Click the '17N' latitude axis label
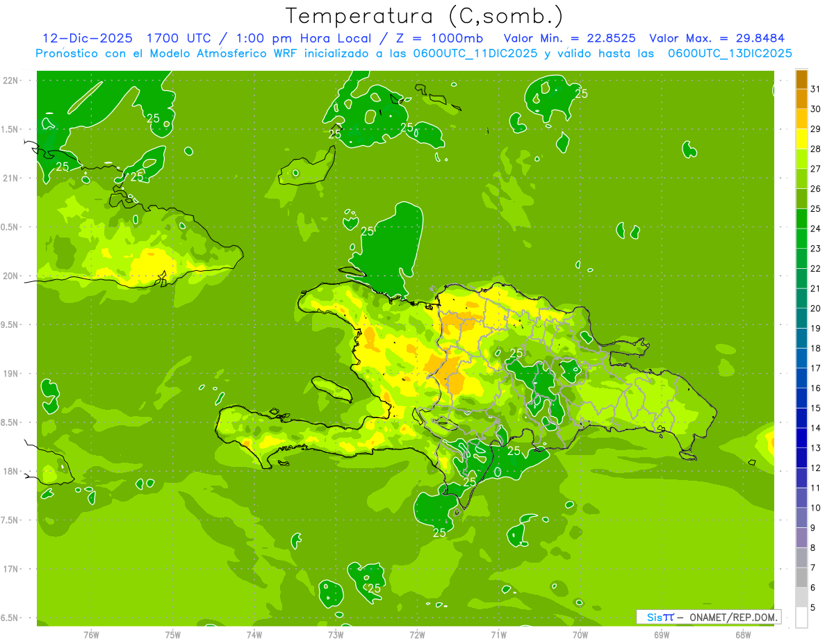 coord(12,569)
